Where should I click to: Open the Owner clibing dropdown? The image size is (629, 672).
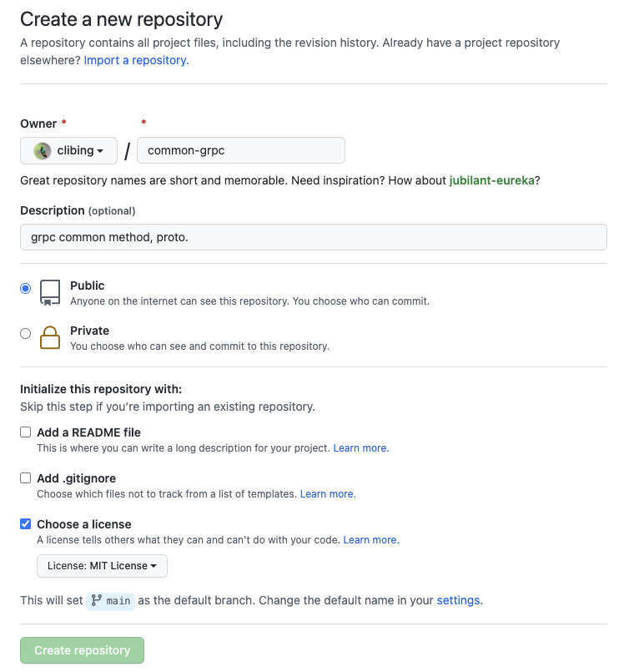click(x=69, y=150)
